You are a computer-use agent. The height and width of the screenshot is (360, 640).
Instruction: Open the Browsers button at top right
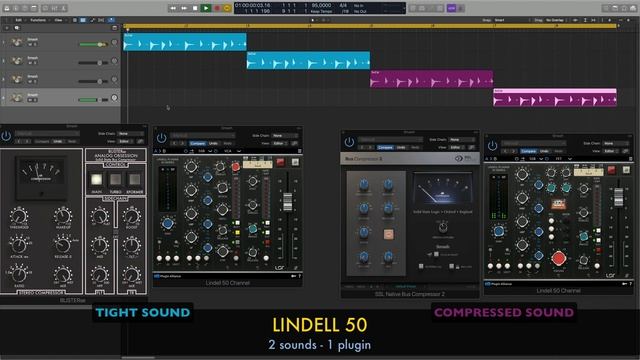[633, 8]
